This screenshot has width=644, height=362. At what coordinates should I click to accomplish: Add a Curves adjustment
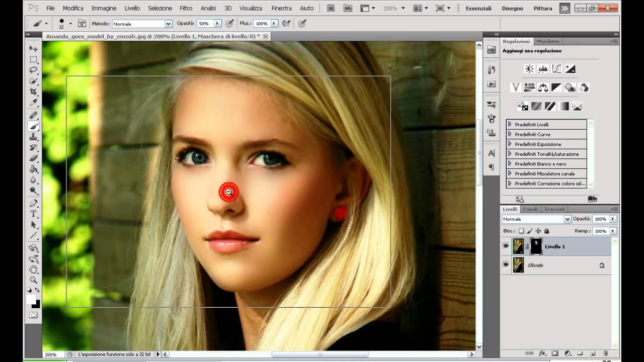click(x=556, y=69)
